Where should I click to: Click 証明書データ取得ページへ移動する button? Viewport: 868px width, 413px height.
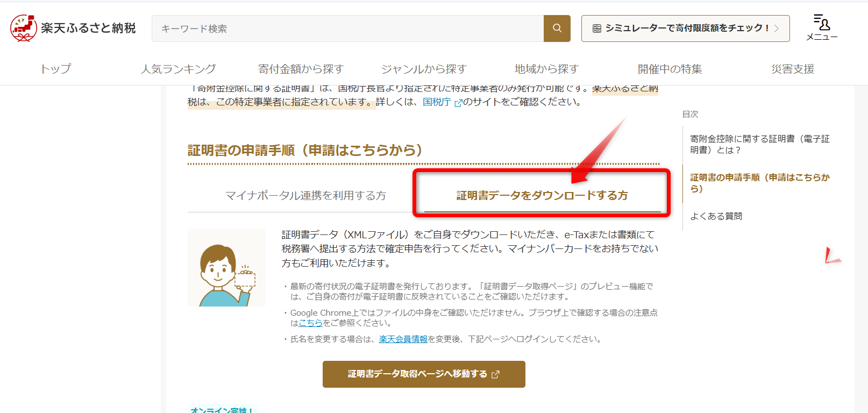click(x=424, y=374)
